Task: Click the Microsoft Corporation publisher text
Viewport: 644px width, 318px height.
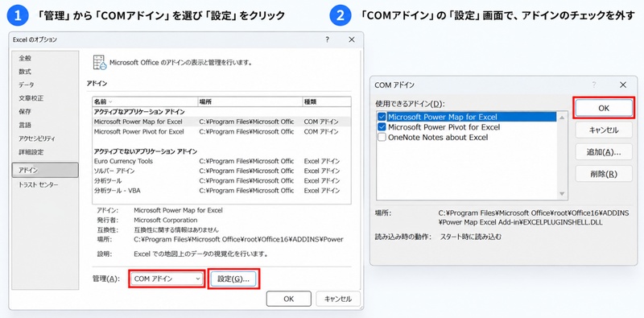Action: pyautogui.click(x=166, y=221)
